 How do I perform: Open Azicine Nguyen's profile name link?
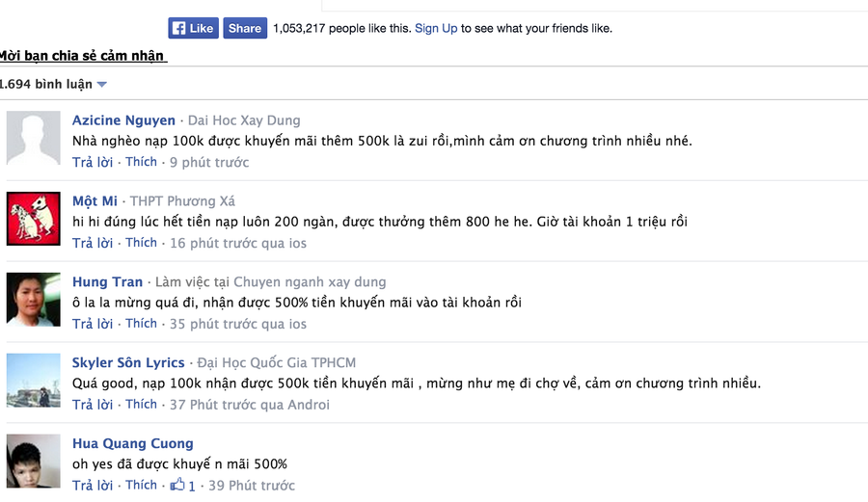click(123, 120)
